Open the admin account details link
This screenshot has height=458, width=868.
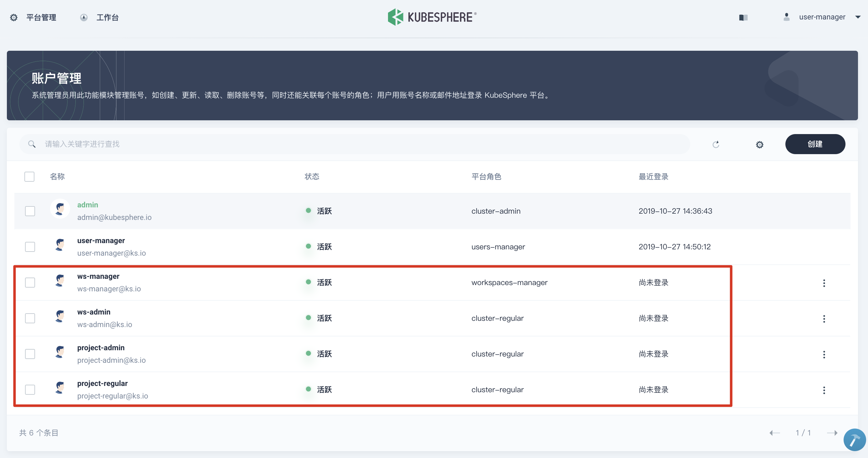coord(88,205)
